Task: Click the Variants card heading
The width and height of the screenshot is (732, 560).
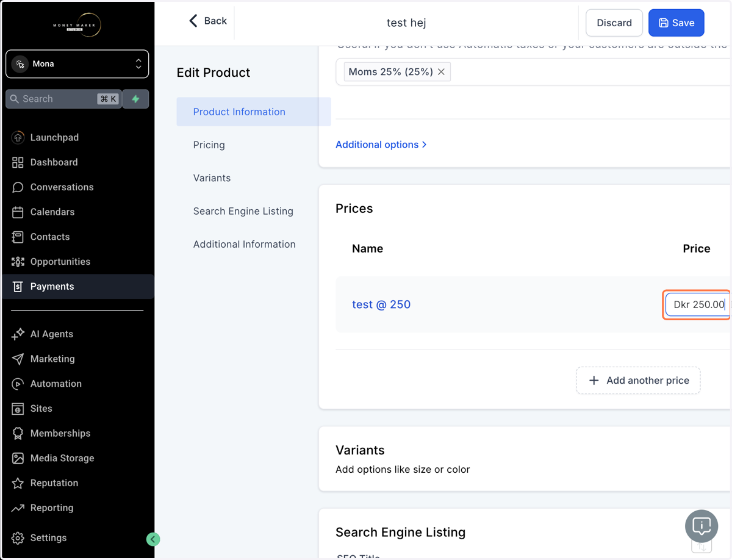Action: point(360,450)
